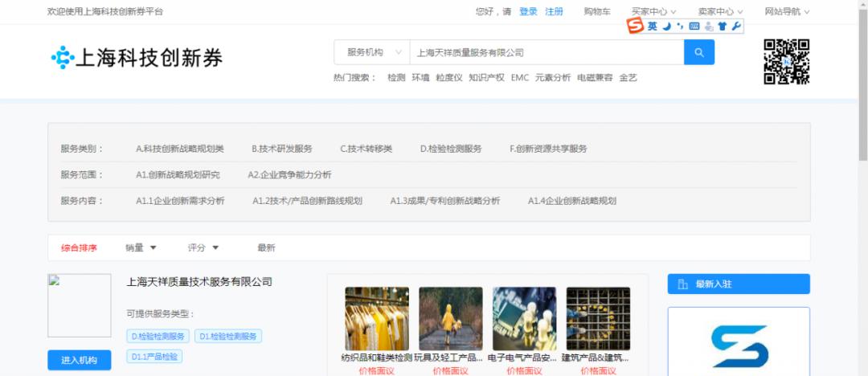Click the 注册 link
The image size is (868, 376).
[x=554, y=11]
